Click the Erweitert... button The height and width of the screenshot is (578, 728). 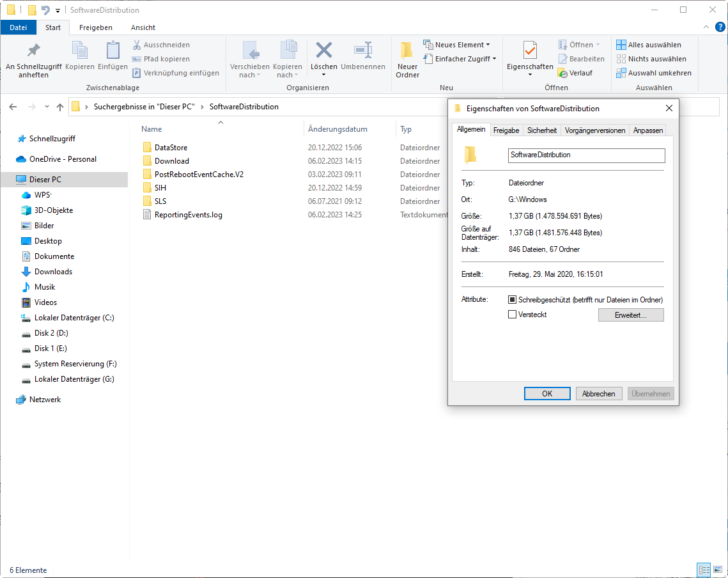point(630,315)
